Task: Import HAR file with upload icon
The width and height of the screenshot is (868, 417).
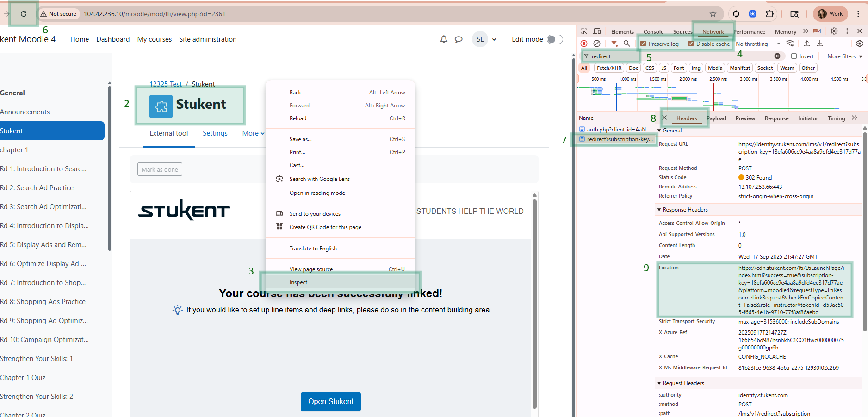Action: [807, 44]
